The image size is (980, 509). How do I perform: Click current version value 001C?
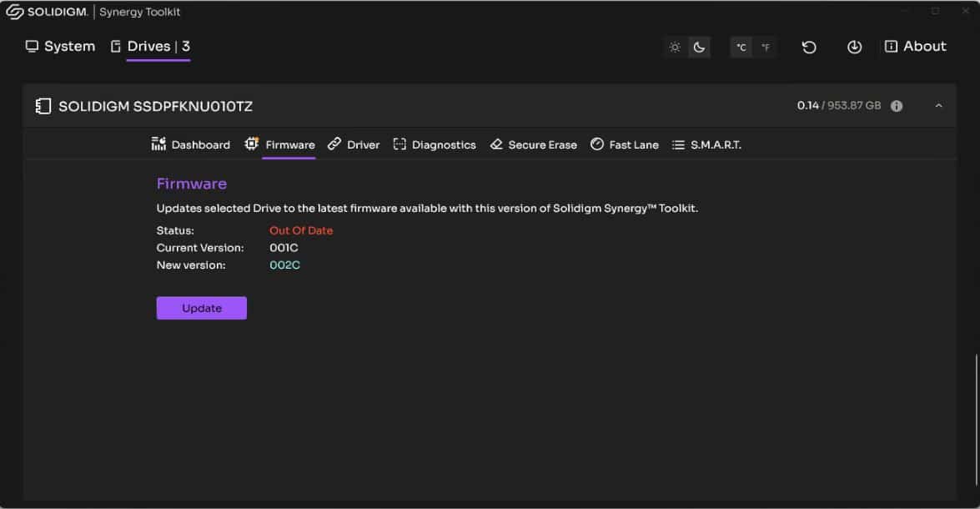tap(284, 248)
